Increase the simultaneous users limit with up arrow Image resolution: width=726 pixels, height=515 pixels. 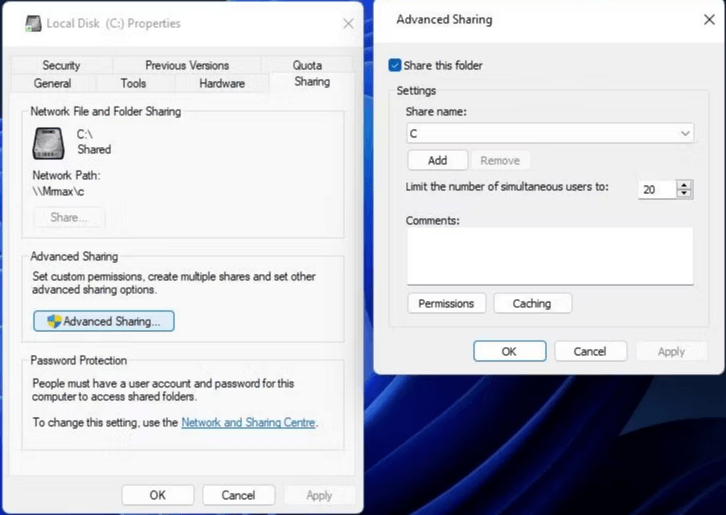click(x=684, y=184)
